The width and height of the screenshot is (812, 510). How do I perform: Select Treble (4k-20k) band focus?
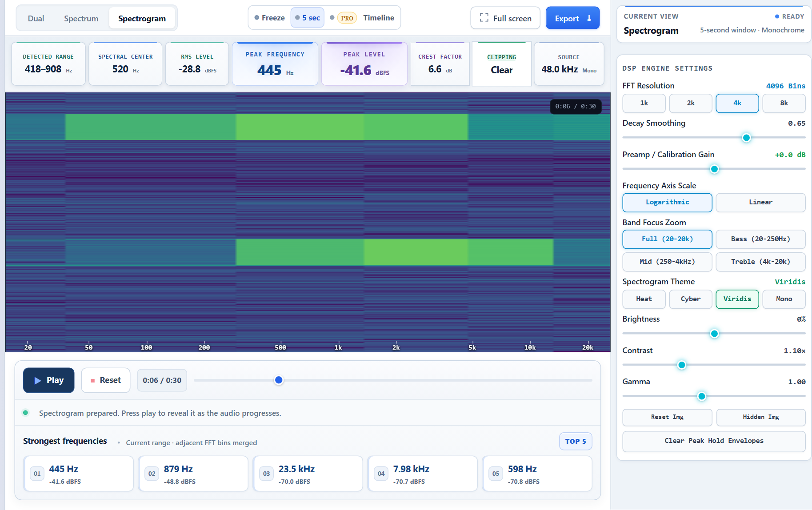(760, 262)
